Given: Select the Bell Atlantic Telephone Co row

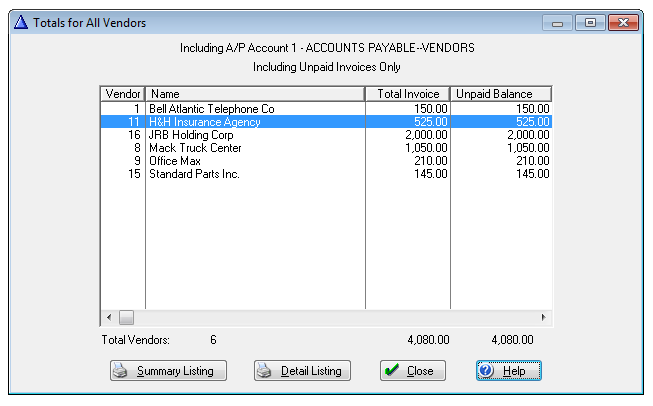Looking at the screenshot, I should tap(211, 108).
